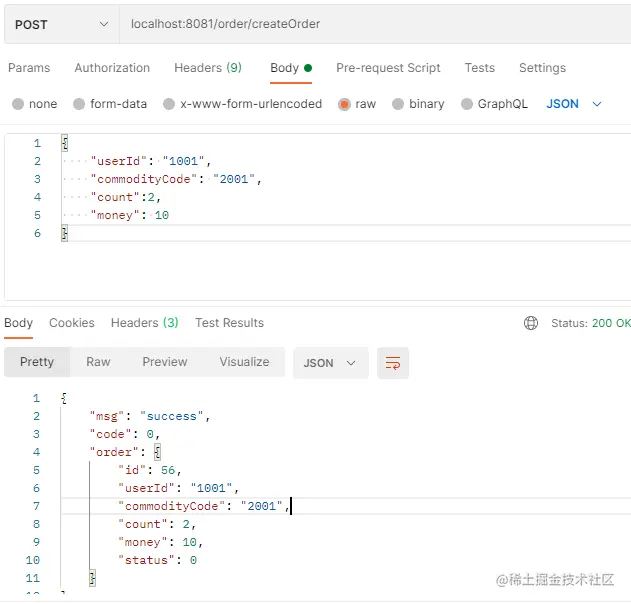Open the request Headers (9) tab

coord(208,68)
